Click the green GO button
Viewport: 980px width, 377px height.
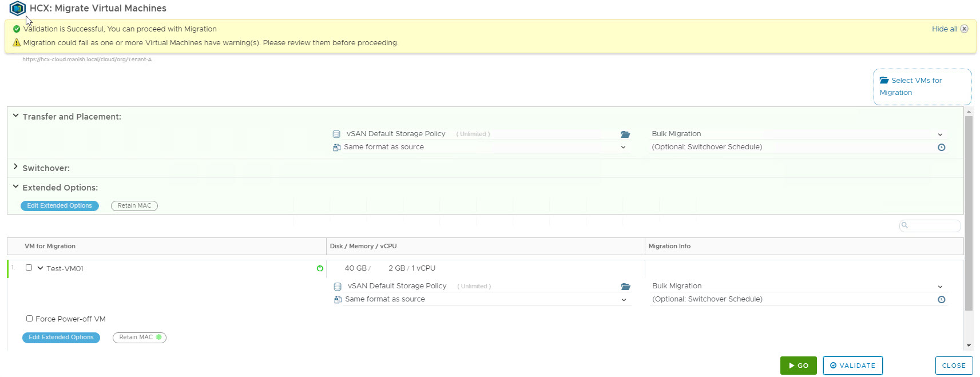point(798,366)
